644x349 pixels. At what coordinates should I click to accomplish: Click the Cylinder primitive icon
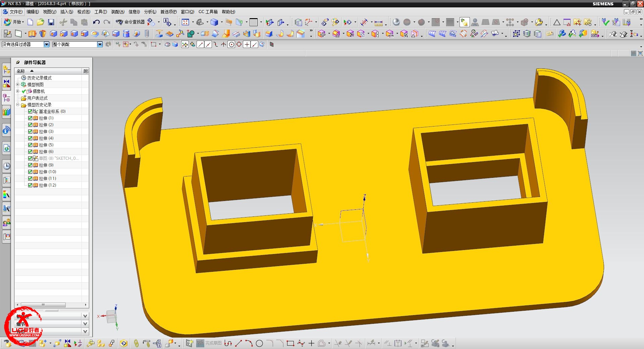tap(126, 34)
